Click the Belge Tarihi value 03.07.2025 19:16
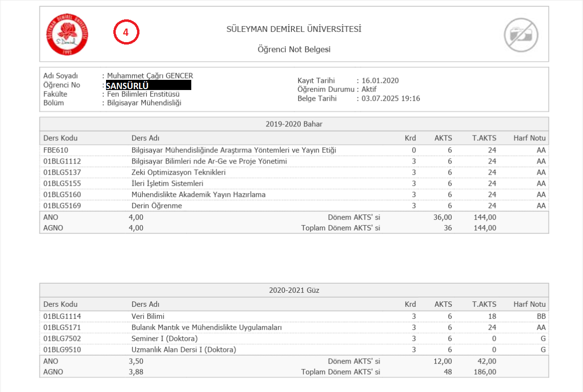This screenshot has width=583, height=392. 391,98
